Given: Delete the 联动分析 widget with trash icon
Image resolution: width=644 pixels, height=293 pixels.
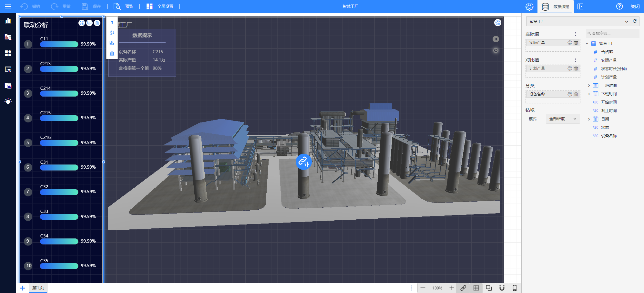Looking at the screenshot, I should tap(97, 23).
